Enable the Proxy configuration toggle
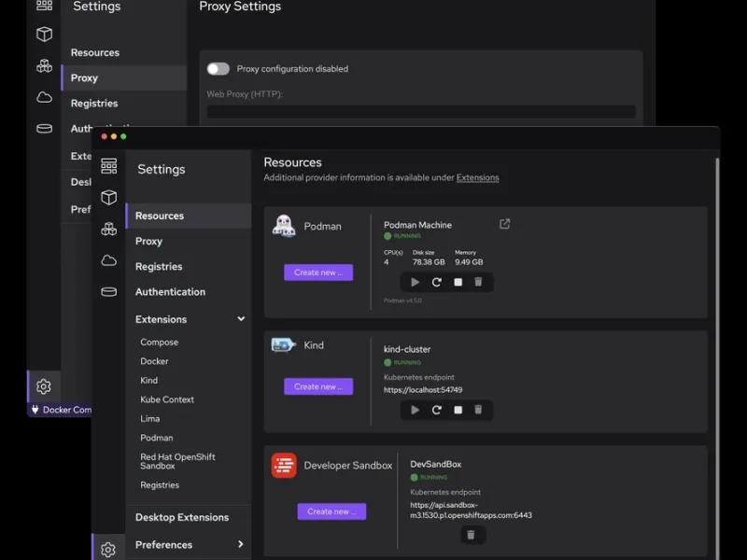The width and height of the screenshot is (747, 560). [218, 68]
